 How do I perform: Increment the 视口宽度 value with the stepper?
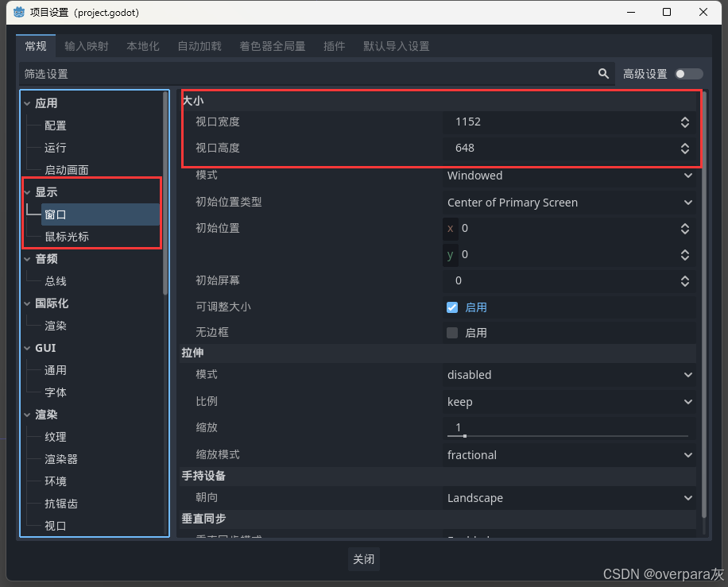point(684,118)
